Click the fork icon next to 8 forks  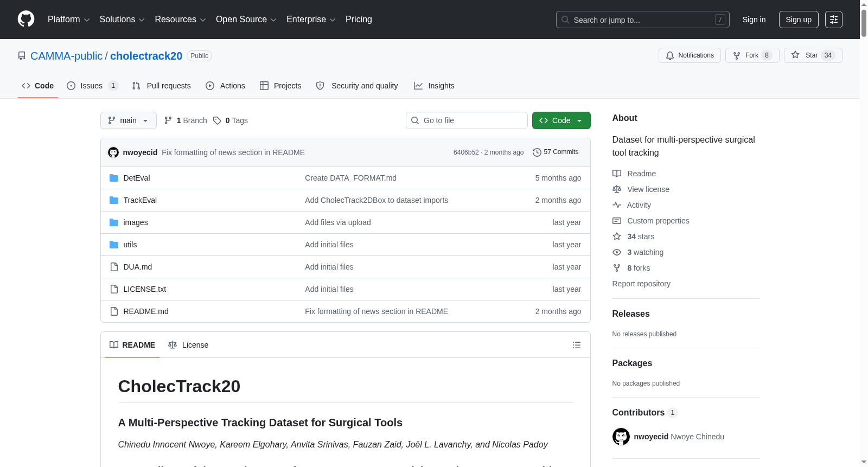click(617, 268)
